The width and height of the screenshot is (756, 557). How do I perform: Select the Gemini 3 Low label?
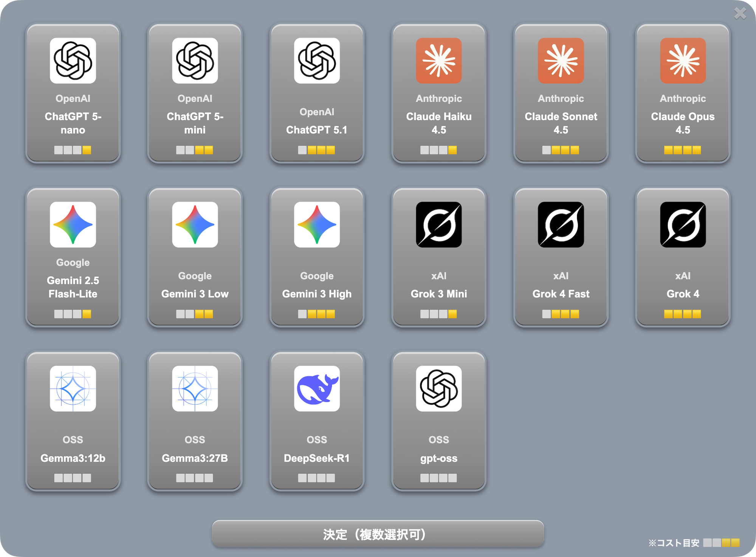click(x=195, y=294)
